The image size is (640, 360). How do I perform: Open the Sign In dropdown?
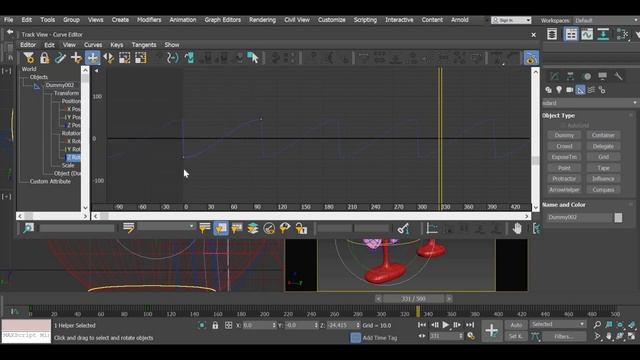pyautogui.click(x=511, y=20)
